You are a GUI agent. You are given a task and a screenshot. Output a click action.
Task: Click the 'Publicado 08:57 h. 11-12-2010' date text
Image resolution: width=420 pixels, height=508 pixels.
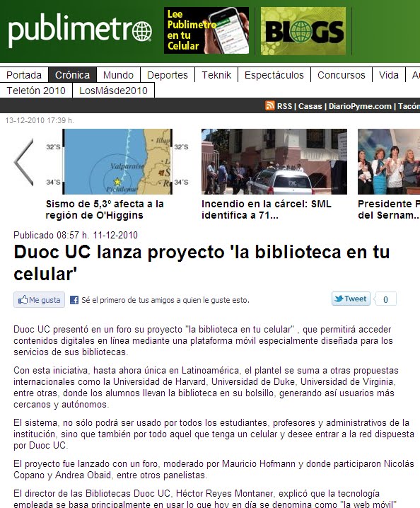click(x=76, y=235)
